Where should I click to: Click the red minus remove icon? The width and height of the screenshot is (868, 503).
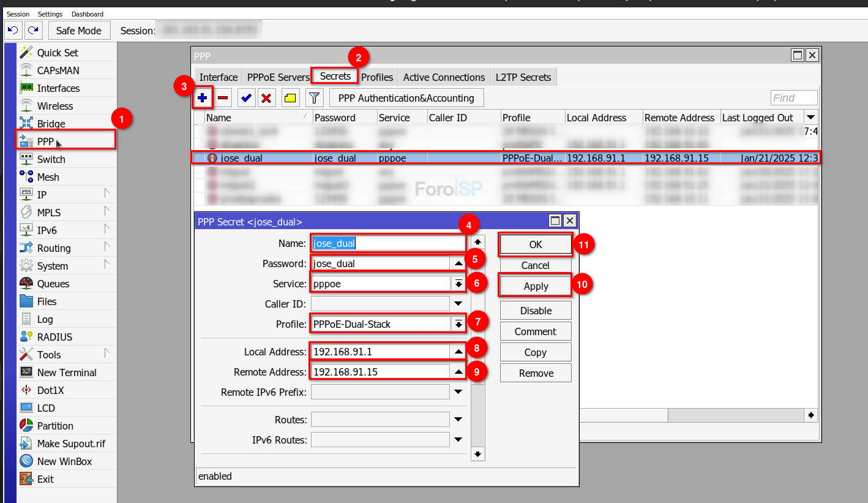point(223,98)
